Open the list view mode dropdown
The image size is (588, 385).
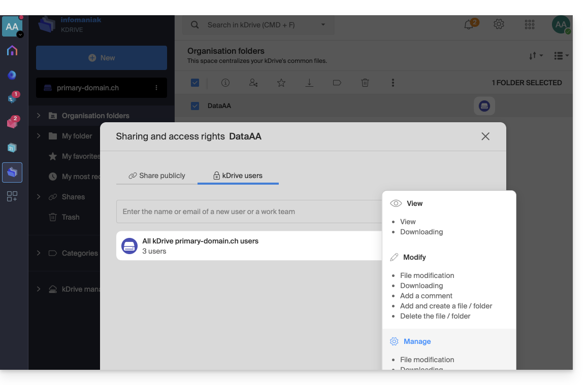pyautogui.click(x=561, y=56)
